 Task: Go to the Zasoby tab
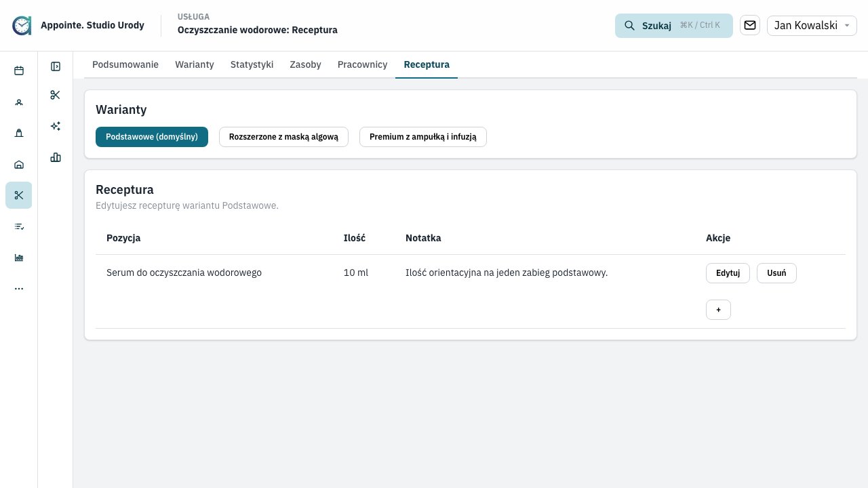[x=305, y=64]
